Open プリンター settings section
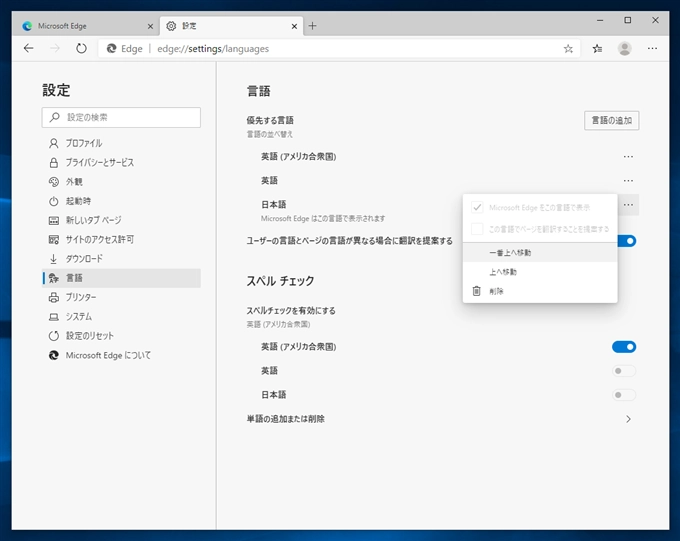Screen dimensions: 680x541 coord(121,297)
